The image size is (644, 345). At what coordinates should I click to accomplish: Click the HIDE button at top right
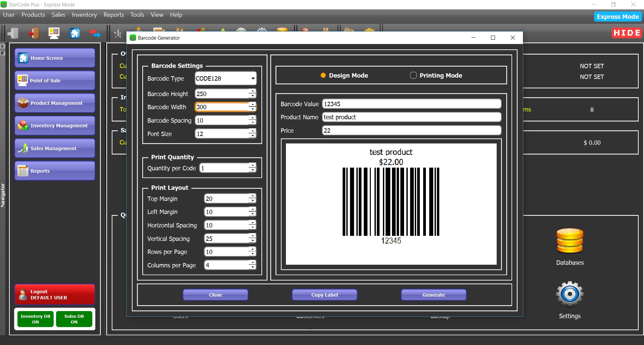[x=626, y=33]
